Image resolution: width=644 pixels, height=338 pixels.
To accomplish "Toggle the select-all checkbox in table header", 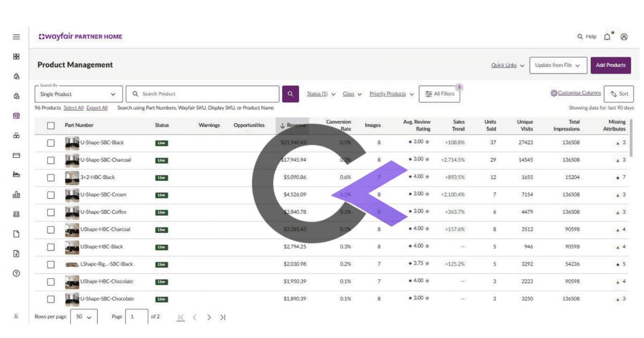I will [51, 126].
